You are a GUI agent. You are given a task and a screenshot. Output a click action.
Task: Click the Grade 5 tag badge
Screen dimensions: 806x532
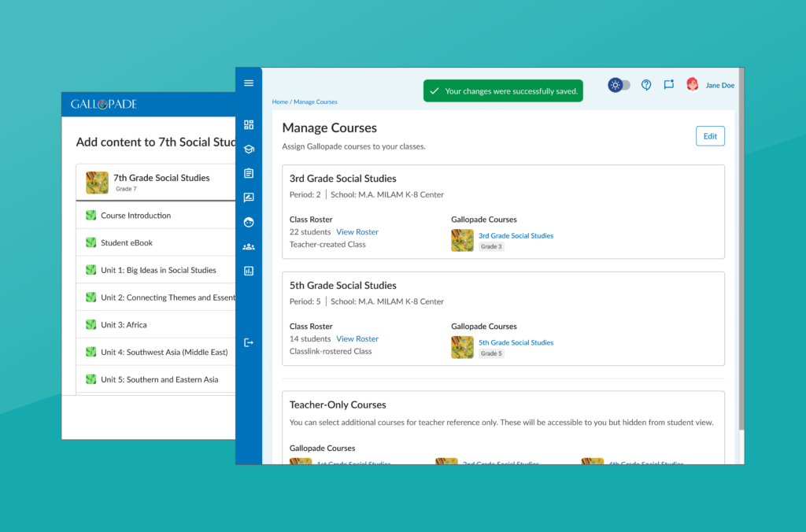pos(491,353)
